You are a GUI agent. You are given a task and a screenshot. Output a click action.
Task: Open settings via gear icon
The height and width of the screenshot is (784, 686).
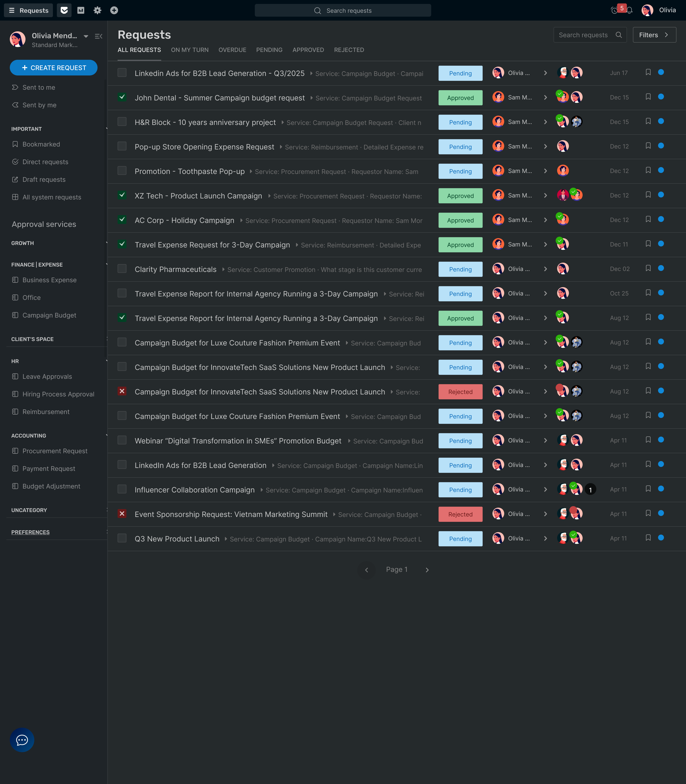tap(98, 10)
